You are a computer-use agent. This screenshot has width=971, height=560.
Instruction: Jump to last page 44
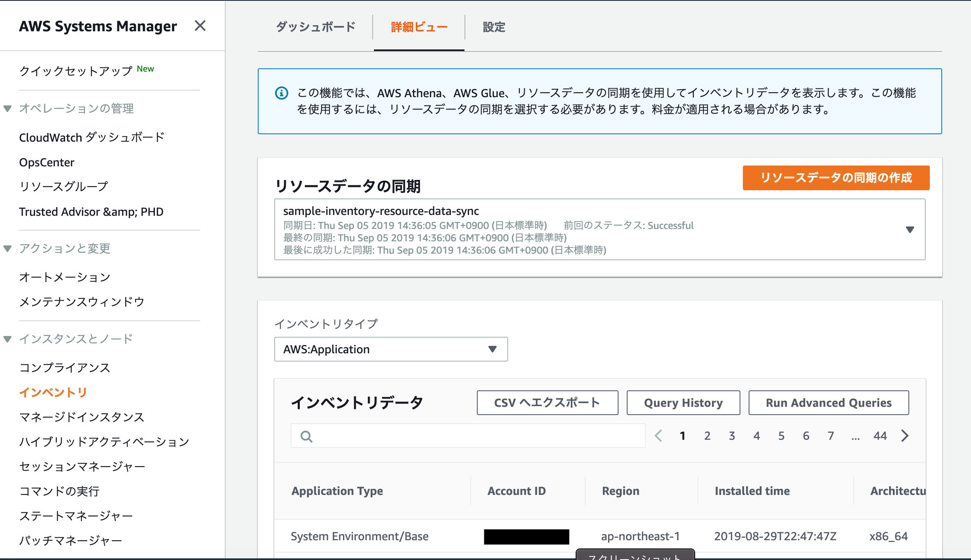point(880,436)
